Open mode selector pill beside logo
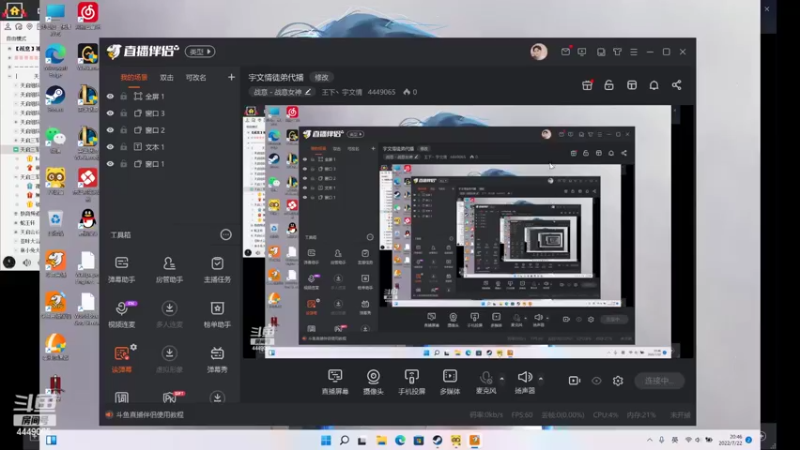 point(200,52)
